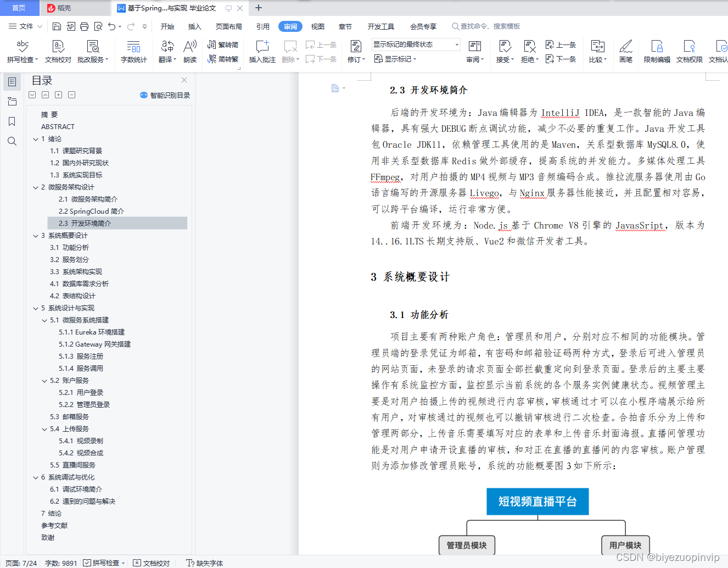The image size is (728, 568).
Task: Open markup display state dropdown
Action: click(416, 44)
